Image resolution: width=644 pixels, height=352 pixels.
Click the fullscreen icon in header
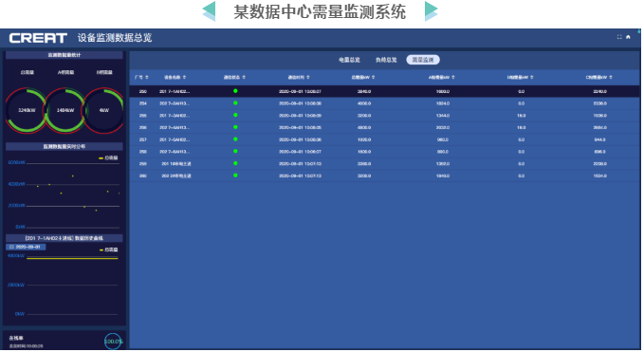coord(619,37)
